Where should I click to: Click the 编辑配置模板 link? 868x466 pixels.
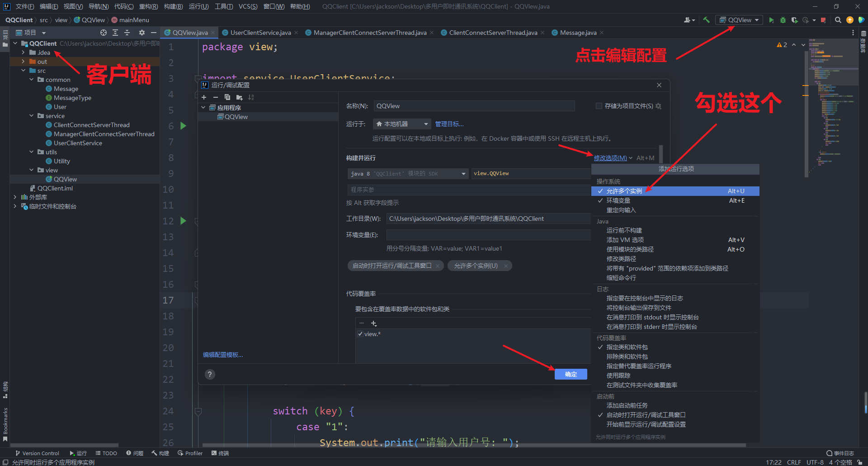[223, 355]
